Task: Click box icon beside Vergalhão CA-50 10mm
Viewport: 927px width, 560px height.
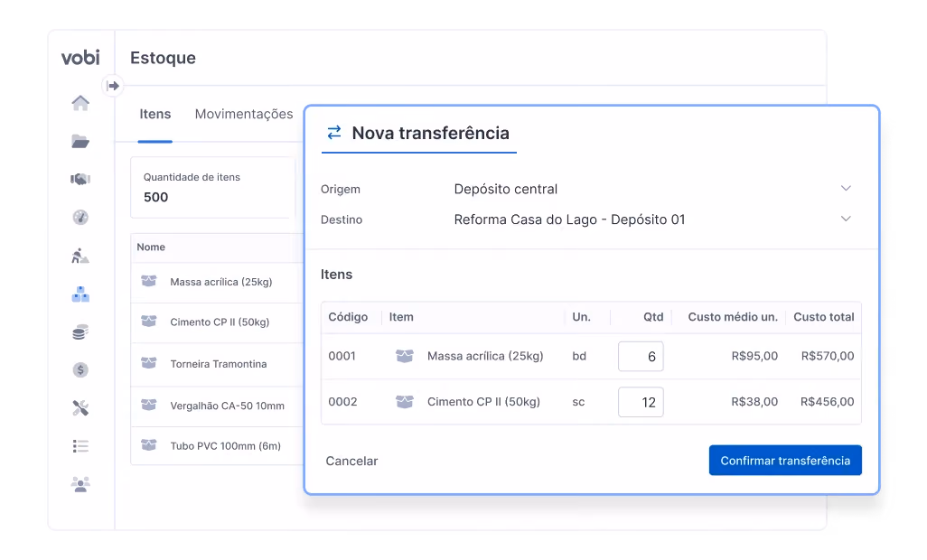Action: tap(149, 405)
